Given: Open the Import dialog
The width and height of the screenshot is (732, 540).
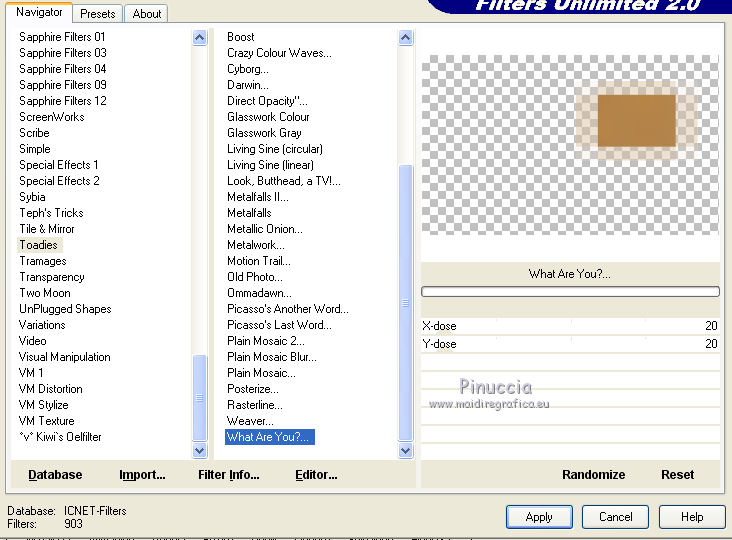Looking at the screenshot, I should pyautogui.click(x=142, y=475).
